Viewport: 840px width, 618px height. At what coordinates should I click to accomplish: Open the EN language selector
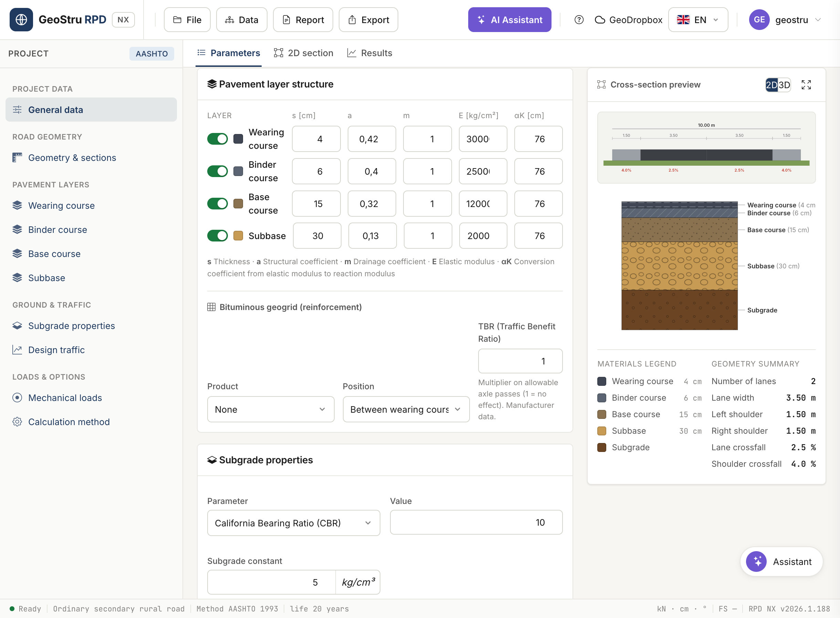point(698,20)
